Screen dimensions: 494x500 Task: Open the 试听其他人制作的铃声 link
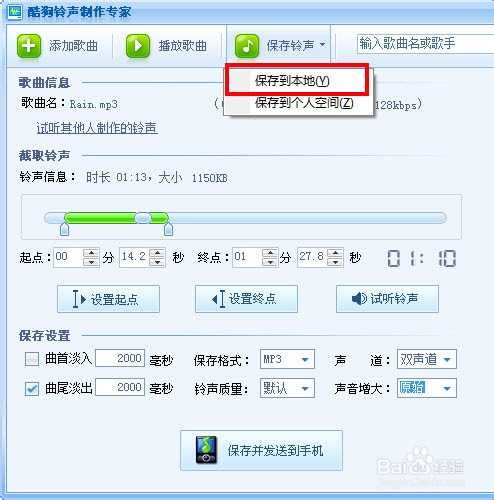pyautogui.click(x=97, y=128)
